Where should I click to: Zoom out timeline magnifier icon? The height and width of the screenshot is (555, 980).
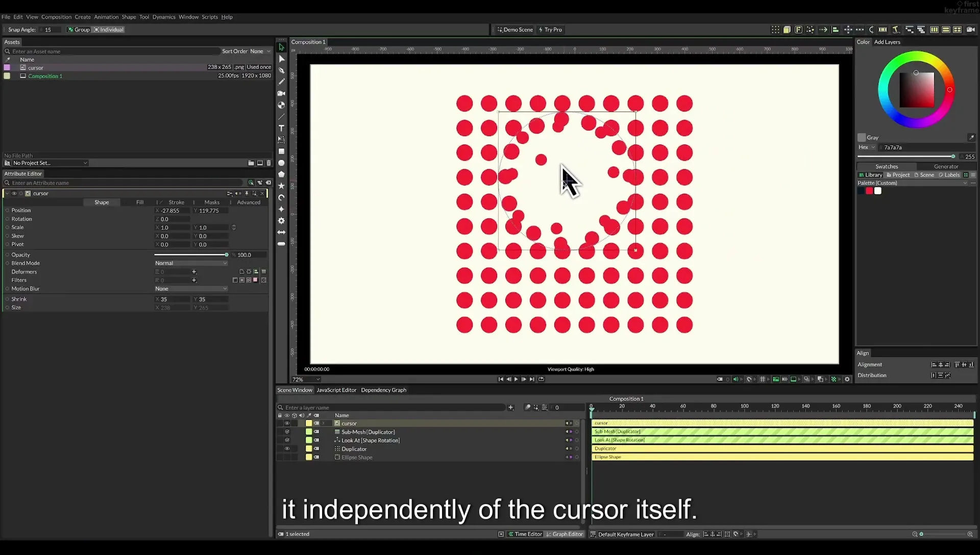tap(915, 534)
